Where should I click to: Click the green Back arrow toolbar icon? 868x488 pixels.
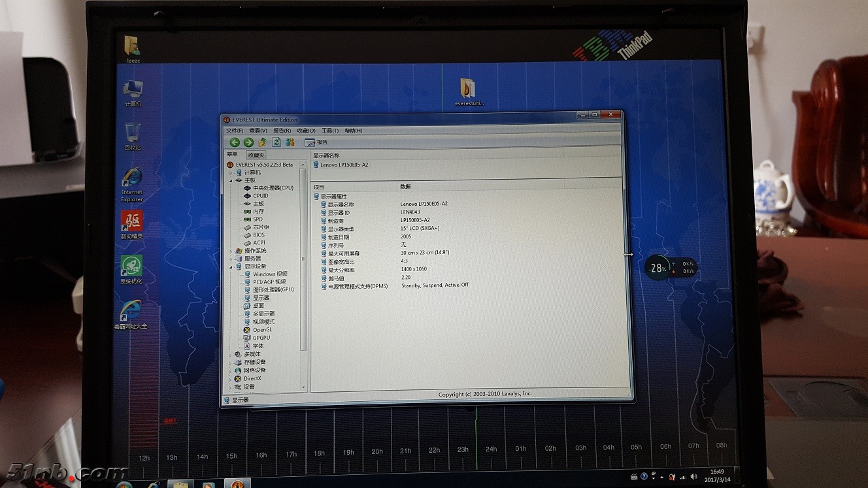235,142
